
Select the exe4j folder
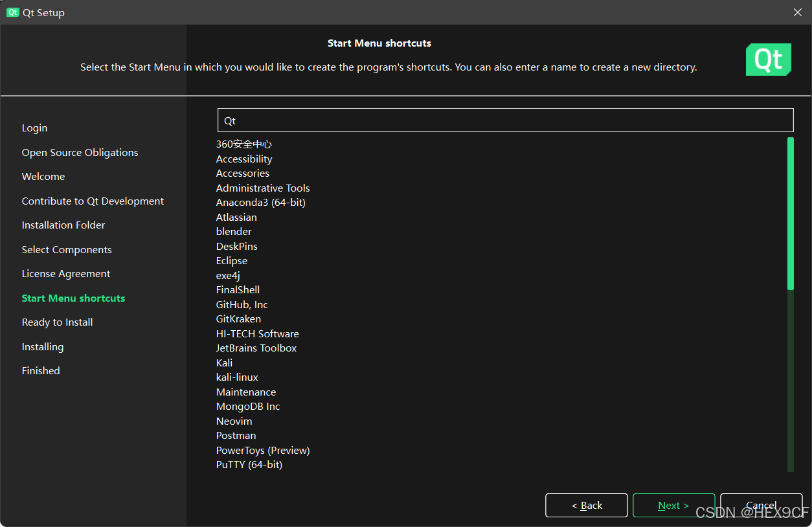click(228, 275)
